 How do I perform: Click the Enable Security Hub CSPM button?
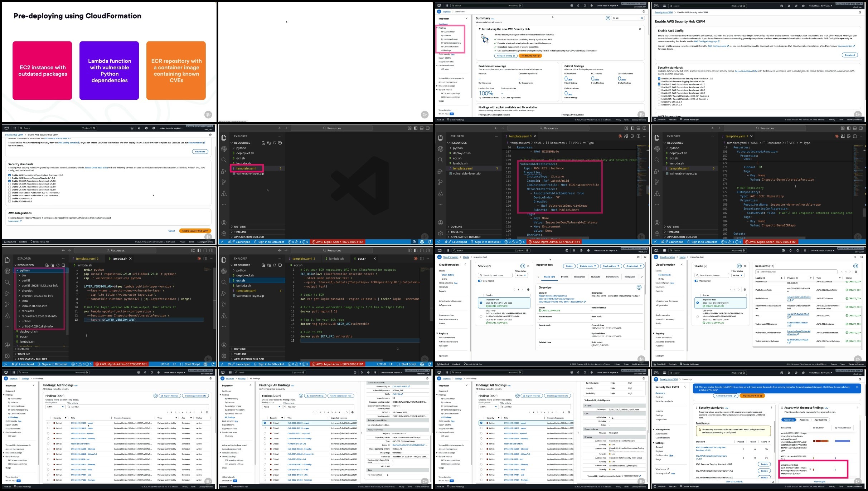tap(195, 231)
